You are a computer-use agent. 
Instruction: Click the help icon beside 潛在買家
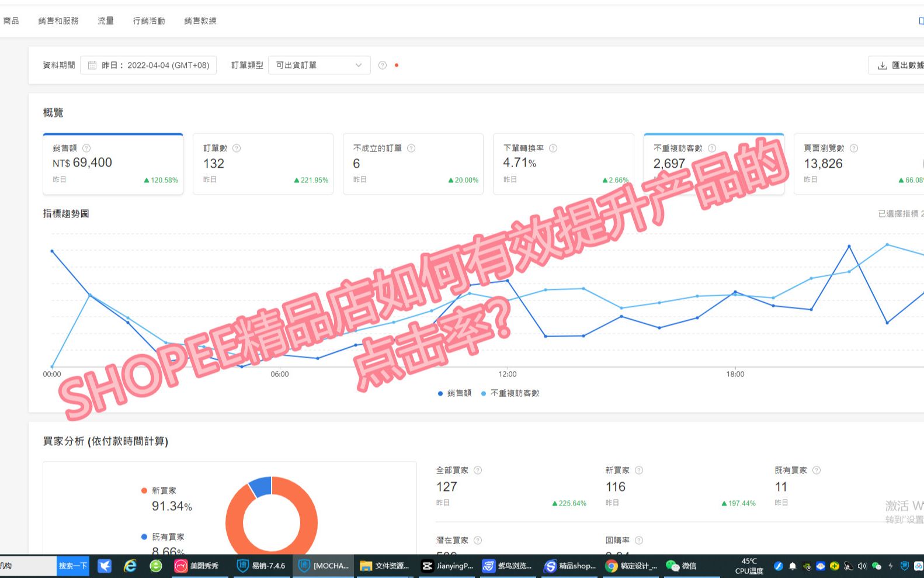tap(478, 541)
